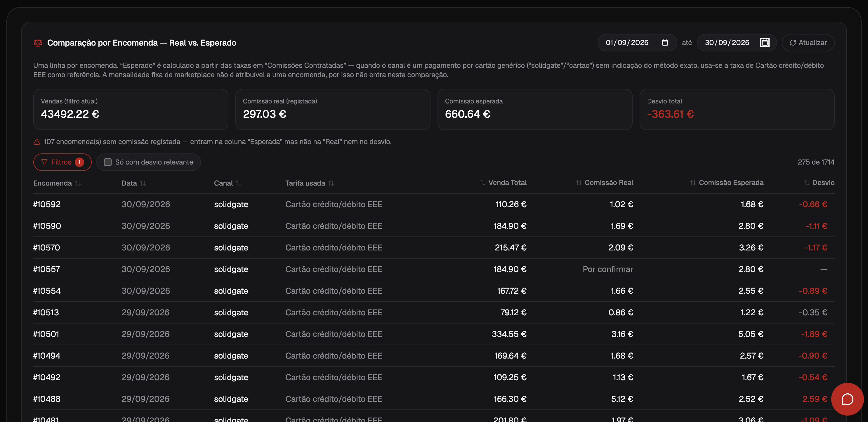Sort by Encomenda column arrows
868x422 pixels.
(x=78, y=183)
